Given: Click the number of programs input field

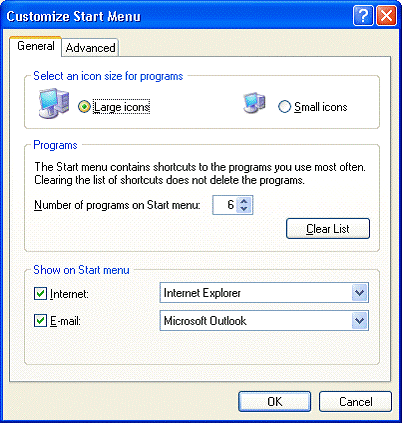Looking at the screenshot, I should point(225,205).
